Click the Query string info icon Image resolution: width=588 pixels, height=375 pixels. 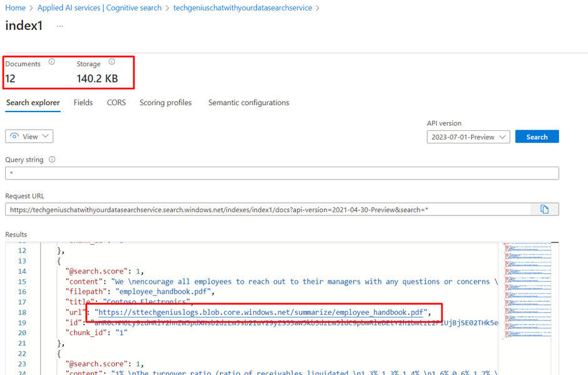[x=52, y=160]
